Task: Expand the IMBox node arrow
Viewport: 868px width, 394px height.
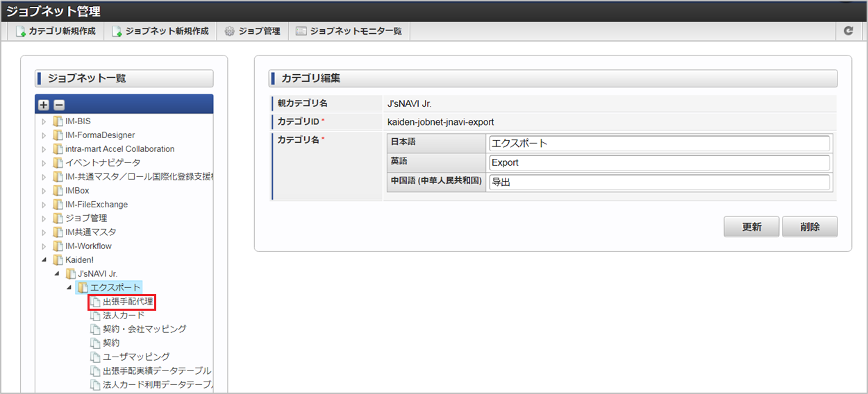Action: 44,191
